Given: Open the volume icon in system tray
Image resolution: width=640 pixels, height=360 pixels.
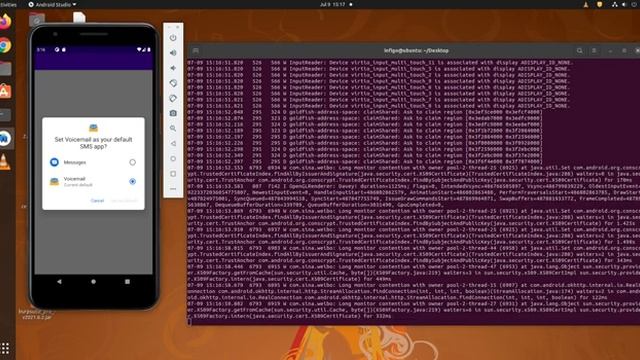Looking at the screenshot, I should tap(624, 4).
